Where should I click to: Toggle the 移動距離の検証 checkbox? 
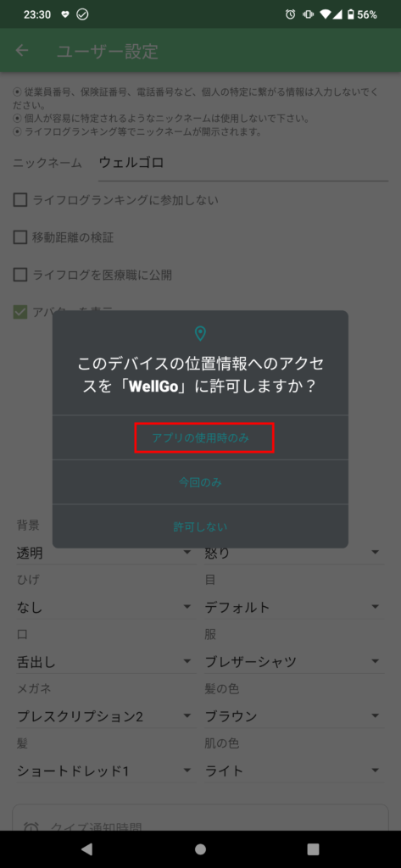pyautogui.click(x=20, y=237)
